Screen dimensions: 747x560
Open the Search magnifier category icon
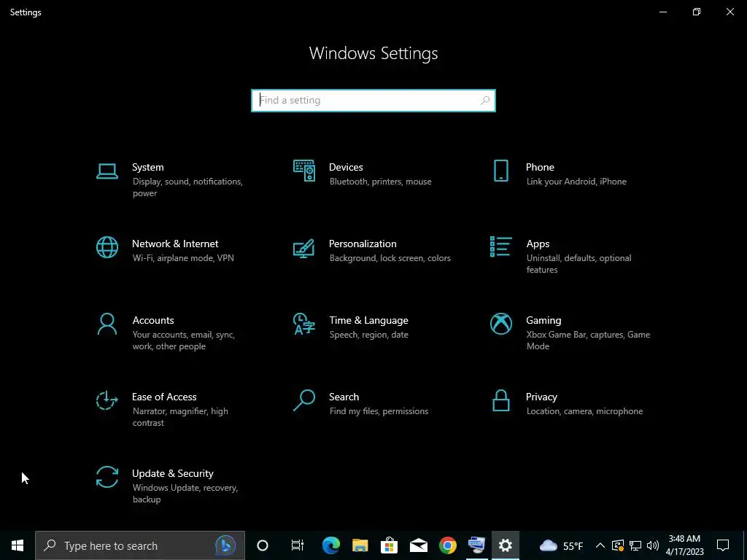[304, 400]
